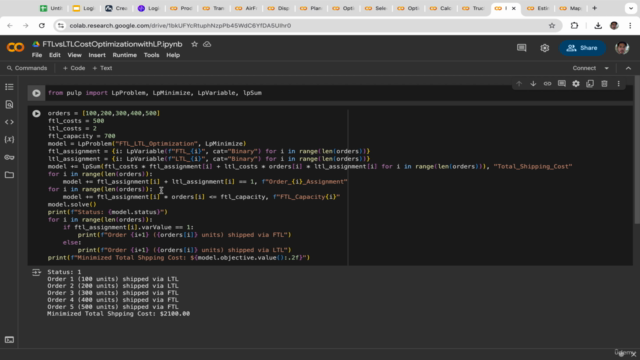Star the notebook title
The image size is (640, 360).
pos(194,44)
